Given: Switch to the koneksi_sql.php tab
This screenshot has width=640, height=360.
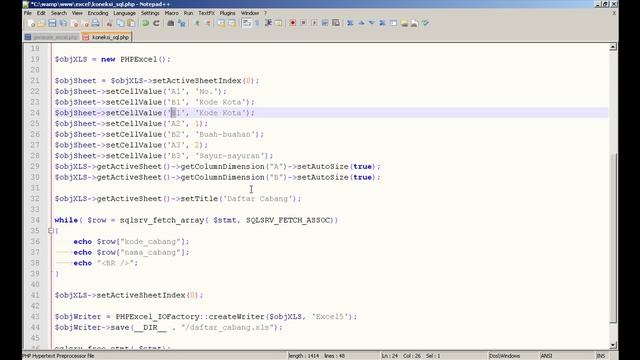Looking at the screenshot, I should tap(106, 37).
